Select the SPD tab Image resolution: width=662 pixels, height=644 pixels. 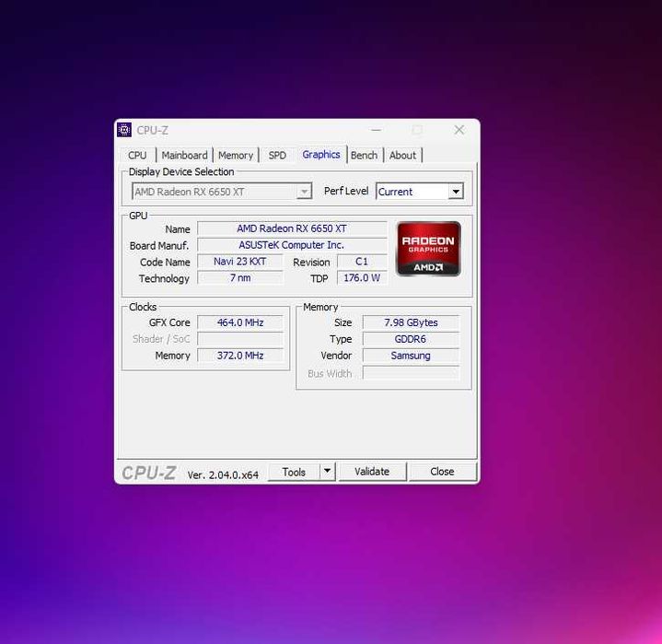point(277,155)
